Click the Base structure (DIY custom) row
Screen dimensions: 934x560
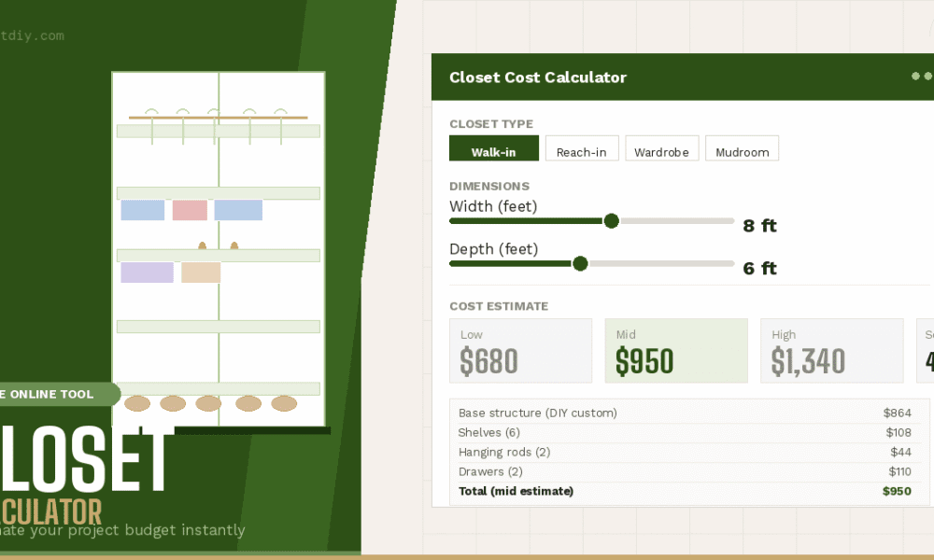coord(682,413)
